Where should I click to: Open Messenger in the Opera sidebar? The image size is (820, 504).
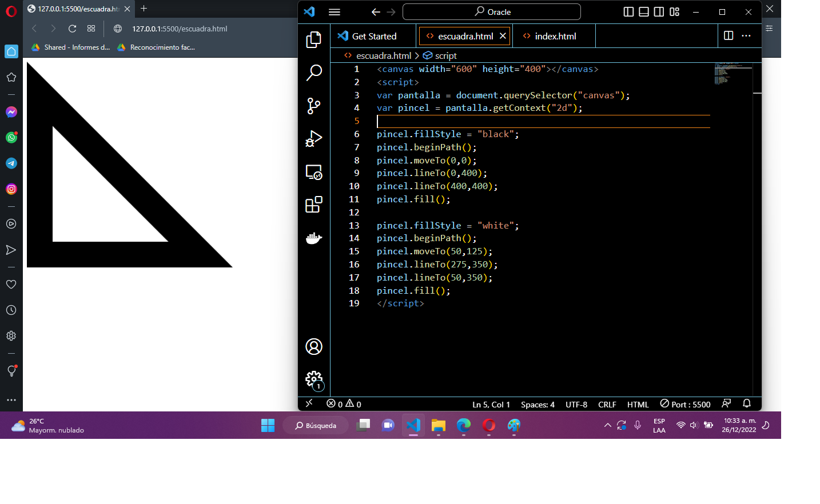click(11, 112)
